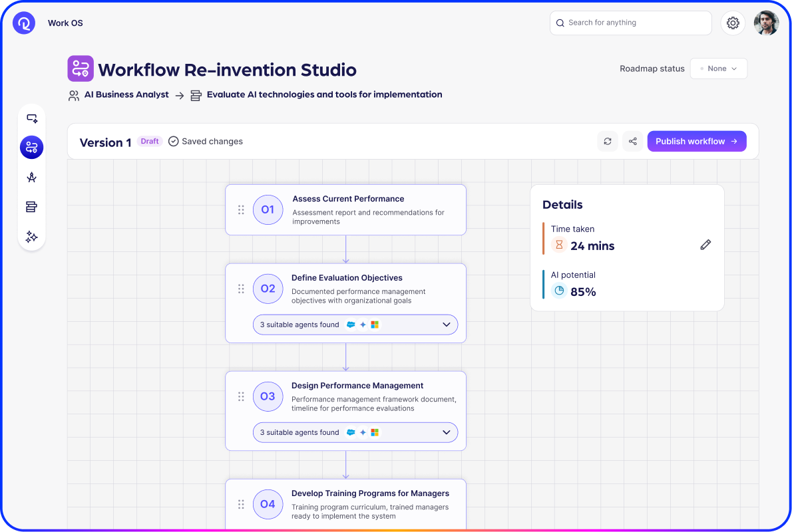
Task: Expand suitable agents for Design Performance Management
Action: pos(446,432)
